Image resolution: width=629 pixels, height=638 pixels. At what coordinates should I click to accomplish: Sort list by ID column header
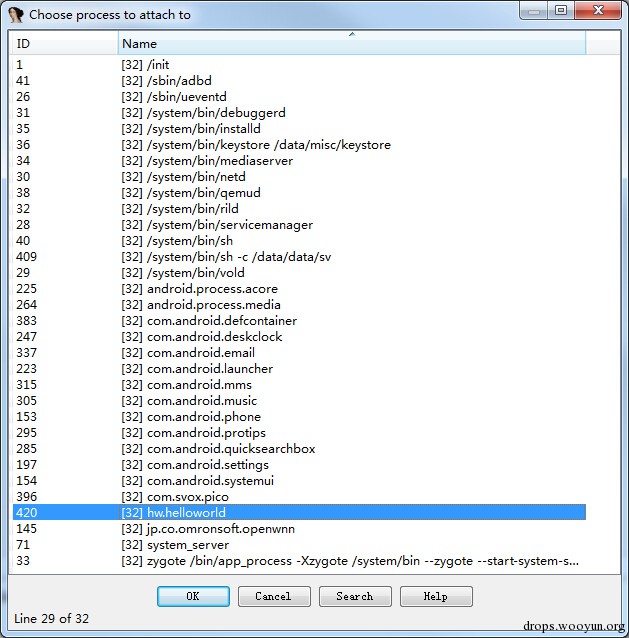65,44
